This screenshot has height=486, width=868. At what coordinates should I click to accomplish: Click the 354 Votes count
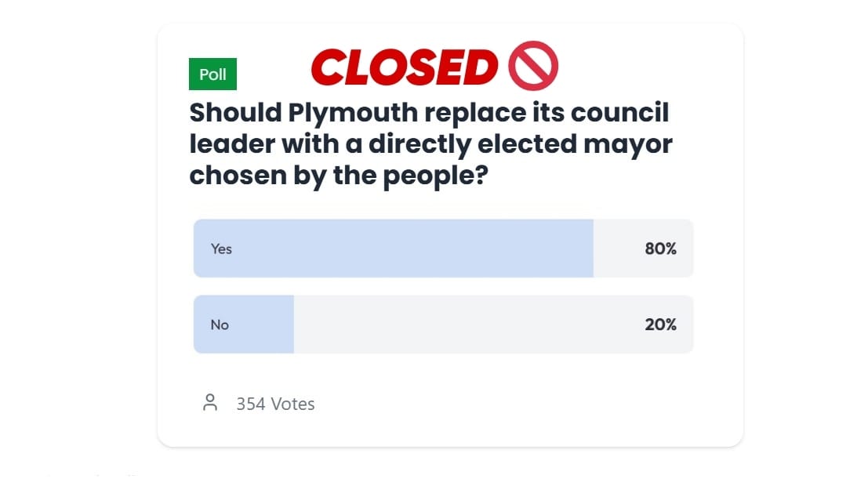[275, 404]
